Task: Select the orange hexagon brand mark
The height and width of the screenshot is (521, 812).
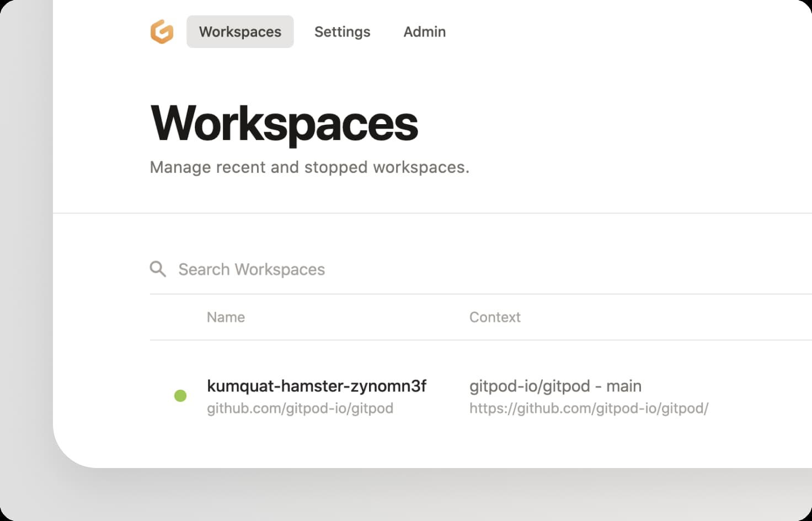Action: [162, 32]
